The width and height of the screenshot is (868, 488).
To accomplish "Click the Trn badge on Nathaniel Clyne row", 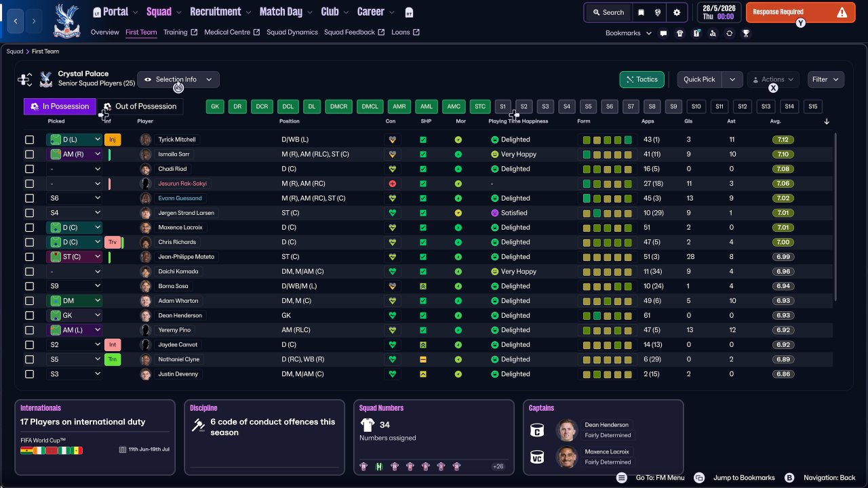I will (113, 359).
